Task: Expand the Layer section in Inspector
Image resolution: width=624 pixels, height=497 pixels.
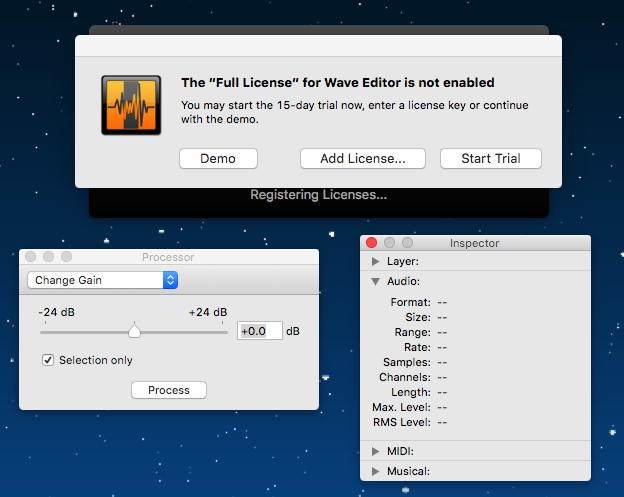Action: point(375,261)
